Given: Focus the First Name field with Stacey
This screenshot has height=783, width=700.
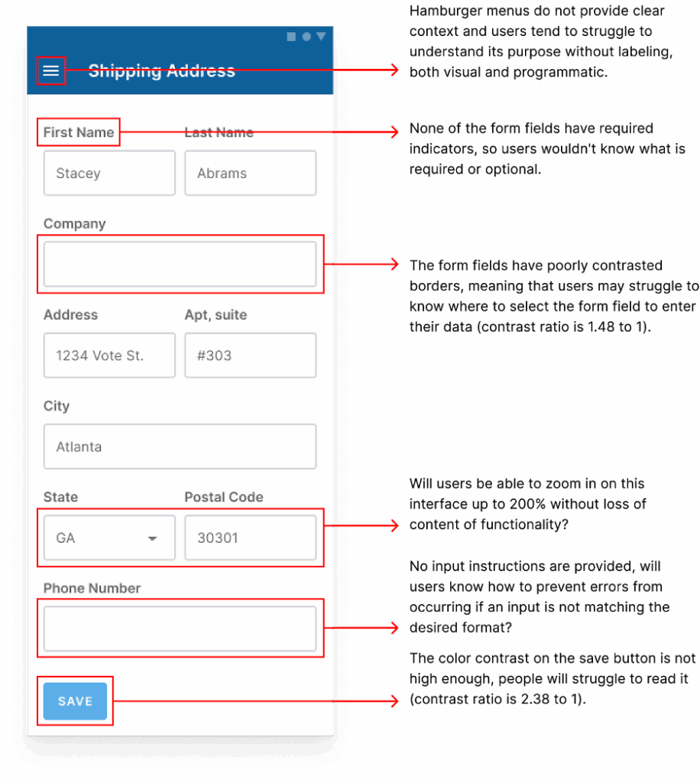Looking at the screenshot, I should (109, 173).
